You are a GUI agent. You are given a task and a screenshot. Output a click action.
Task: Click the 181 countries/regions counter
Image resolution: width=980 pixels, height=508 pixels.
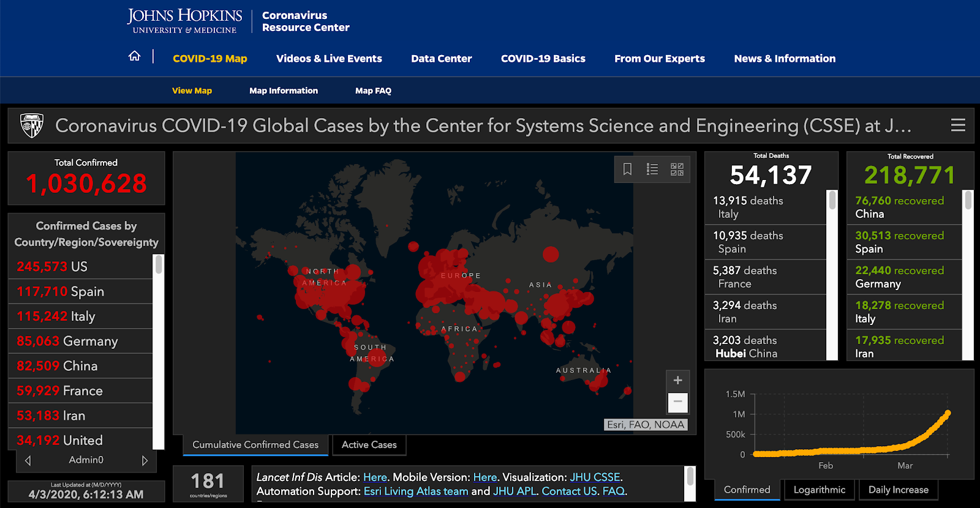click(208, 484)
